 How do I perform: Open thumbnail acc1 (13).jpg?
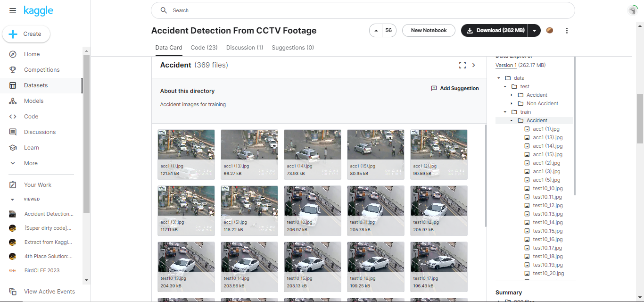[249, 154]
